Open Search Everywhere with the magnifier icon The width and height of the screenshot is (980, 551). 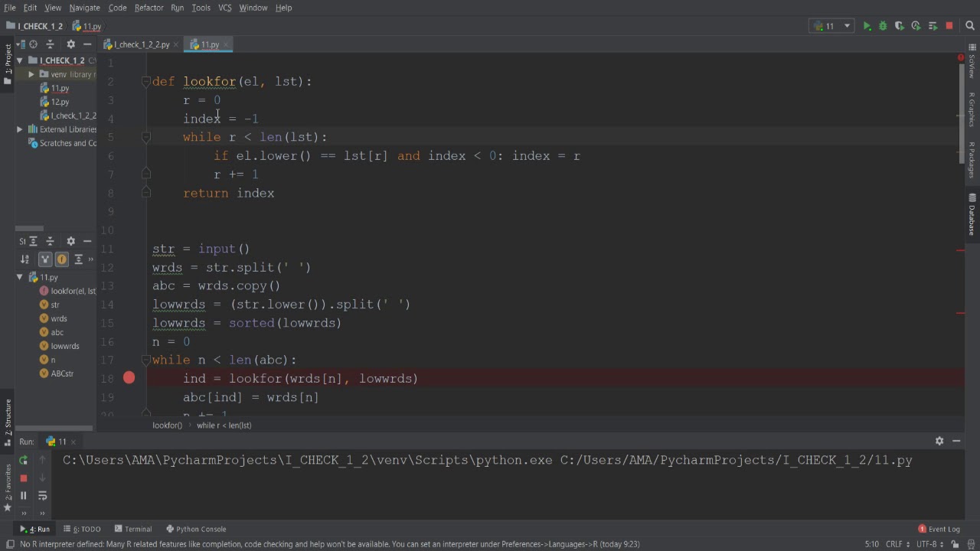click(x=970, y=26)
